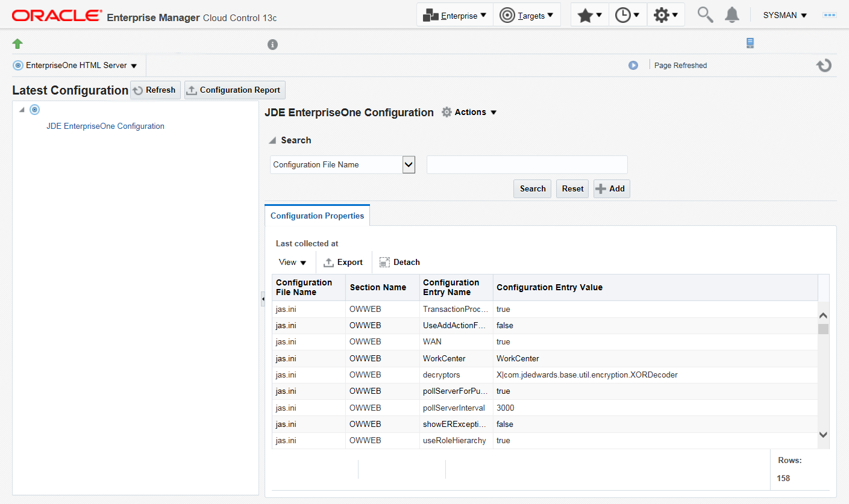Click the Configuration Report button
Screen dimensions: 849x504
pyautogui.click(x=235, y=90)
